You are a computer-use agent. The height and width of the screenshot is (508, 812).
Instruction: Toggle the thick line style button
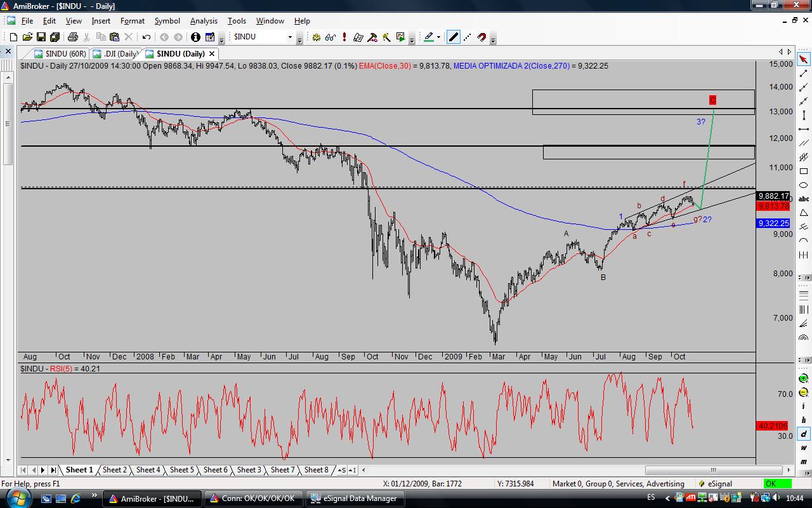click(453, 37)
